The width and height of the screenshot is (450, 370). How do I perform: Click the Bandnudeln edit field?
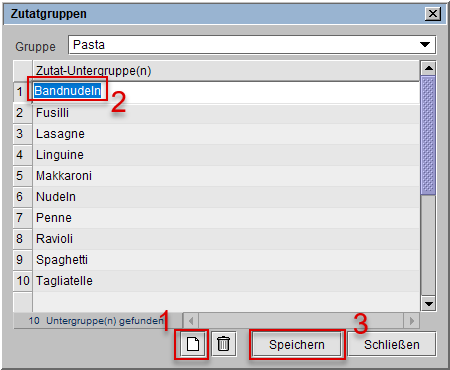pos(226,91)
